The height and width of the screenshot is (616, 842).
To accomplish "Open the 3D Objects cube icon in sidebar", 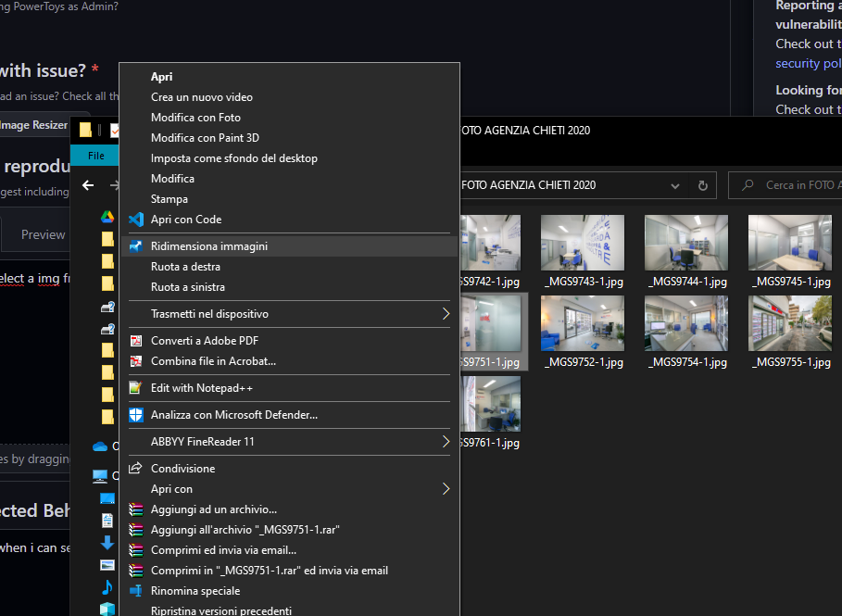I will click(x=107, y=609).
